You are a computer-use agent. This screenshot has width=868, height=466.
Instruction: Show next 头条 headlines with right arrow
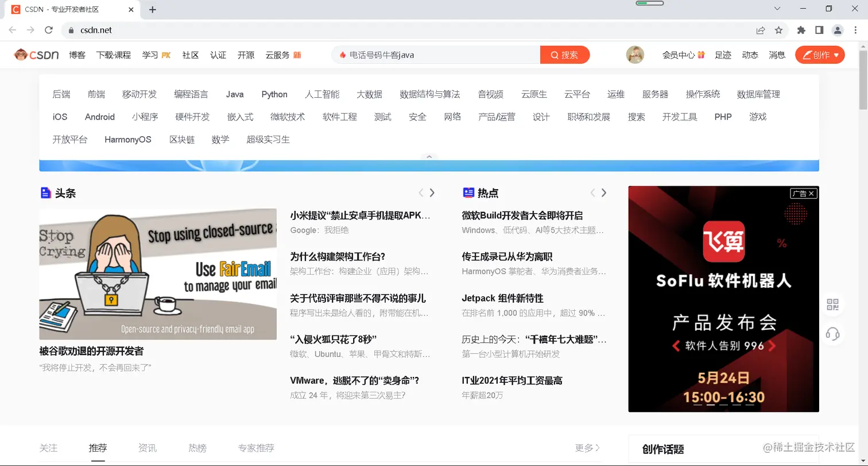pyautogui.click(x=432, y=193)
